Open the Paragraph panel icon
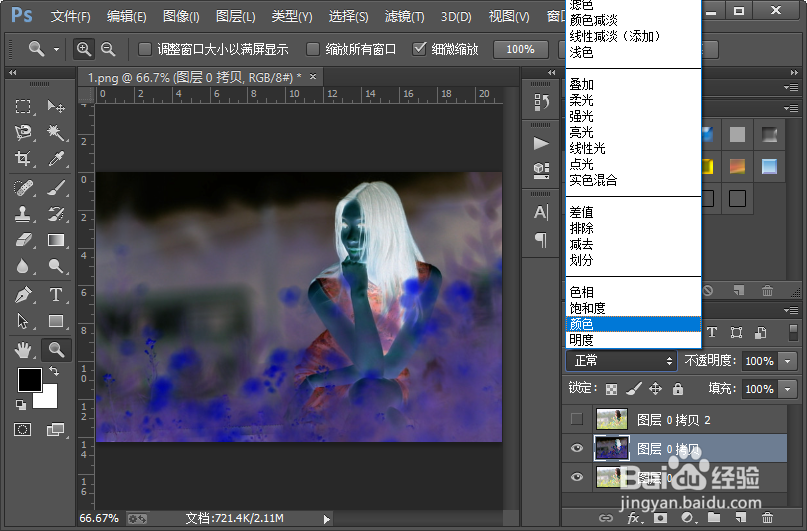The image size is (807, 531). (541, 239)
